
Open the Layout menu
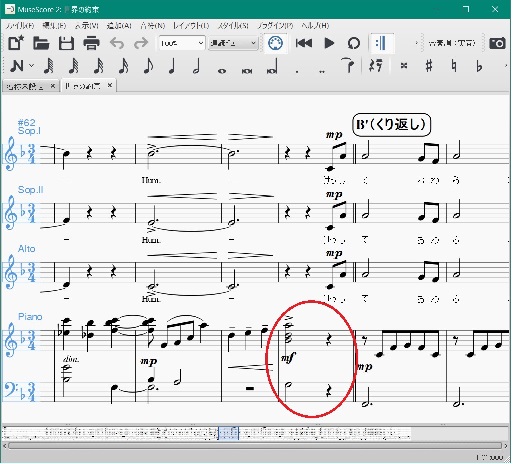[191, 26]
